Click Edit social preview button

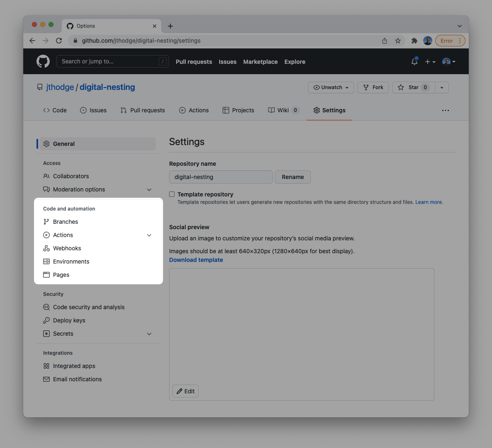[x=185, y=391]
